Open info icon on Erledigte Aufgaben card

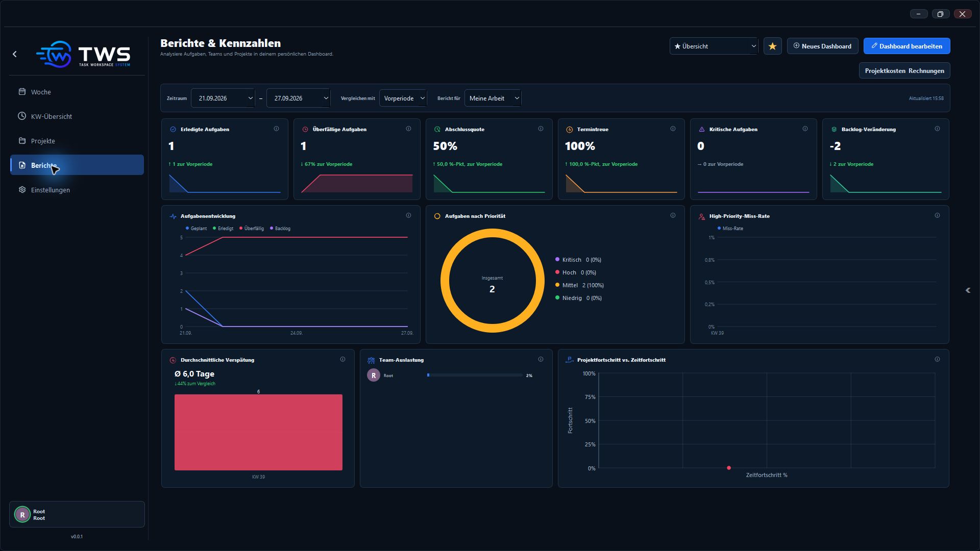(x=276, y=129)
